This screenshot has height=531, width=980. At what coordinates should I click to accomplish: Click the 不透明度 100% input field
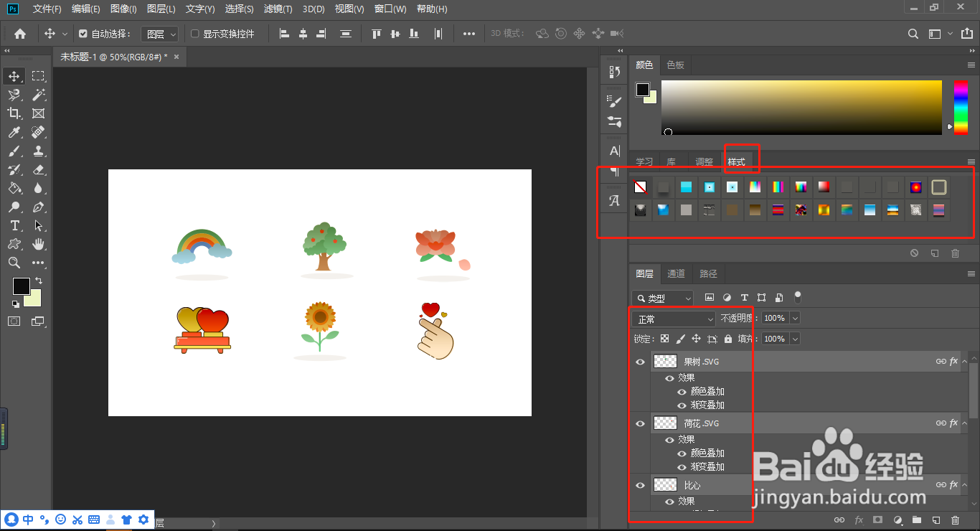[x=774, y=318]
